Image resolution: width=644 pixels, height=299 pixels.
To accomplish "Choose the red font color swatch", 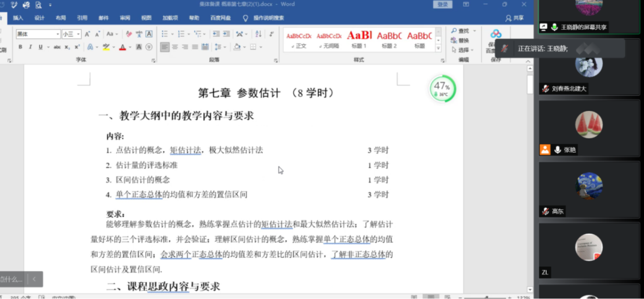I will click(x=123, y=47).
